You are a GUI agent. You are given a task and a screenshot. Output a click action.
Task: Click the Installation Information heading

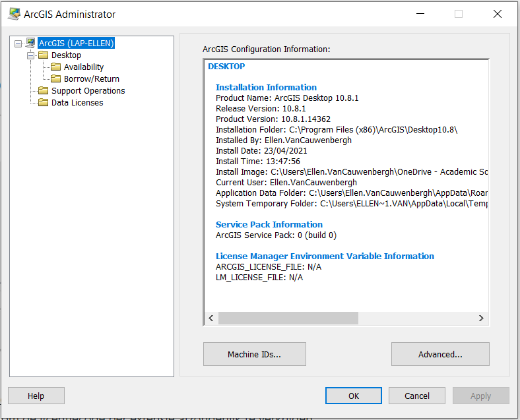(x=266, y=87)
